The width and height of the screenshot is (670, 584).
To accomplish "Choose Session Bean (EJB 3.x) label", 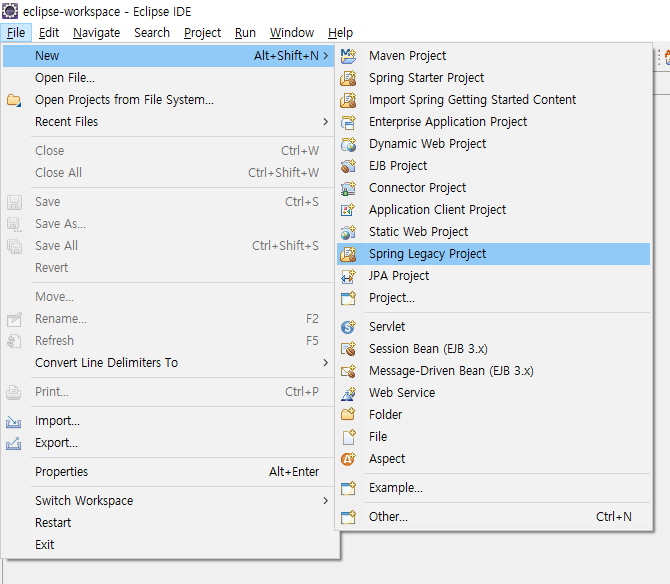I will point(428,349).
